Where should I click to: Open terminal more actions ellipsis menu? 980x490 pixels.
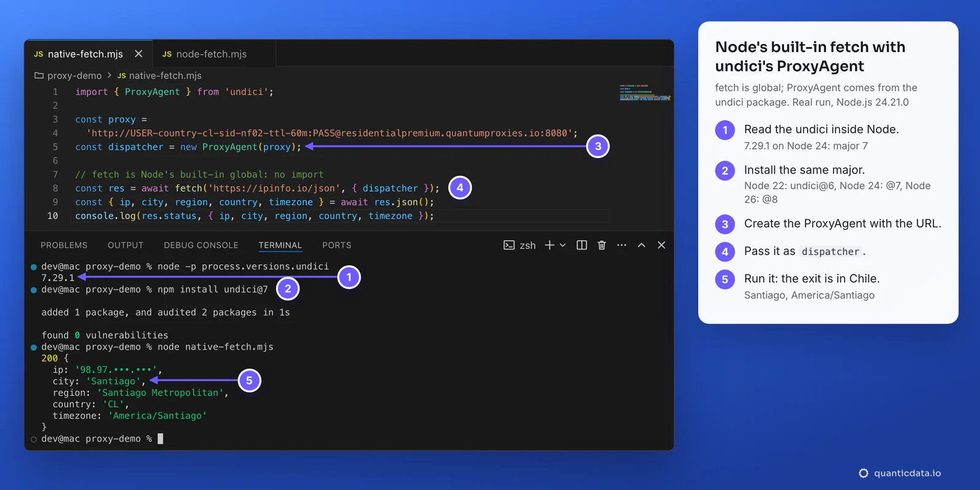(622, 245)
